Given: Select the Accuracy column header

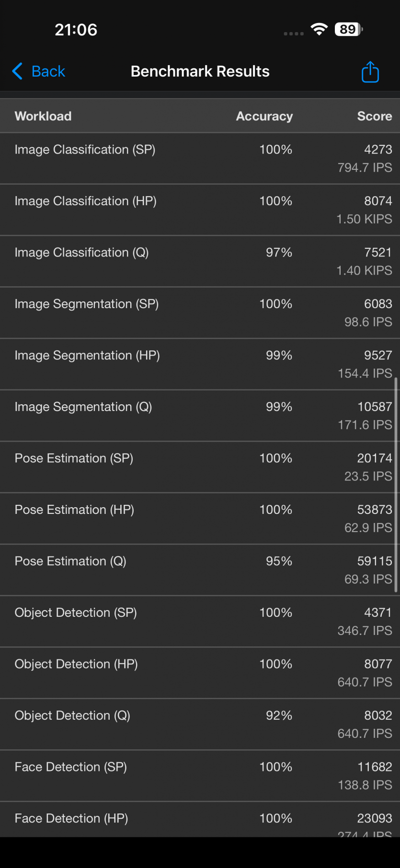Looking at the screenshot, I should click(264, 116).
